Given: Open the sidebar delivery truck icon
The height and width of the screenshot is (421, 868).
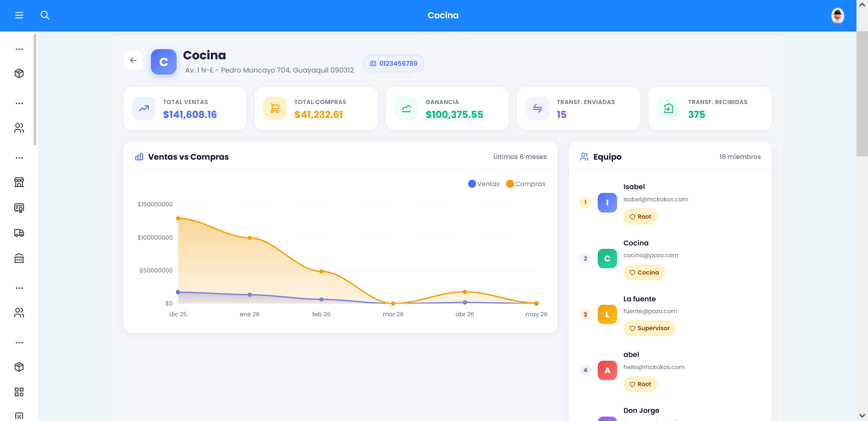Looking at the screenshot, I should pos(19,233).
